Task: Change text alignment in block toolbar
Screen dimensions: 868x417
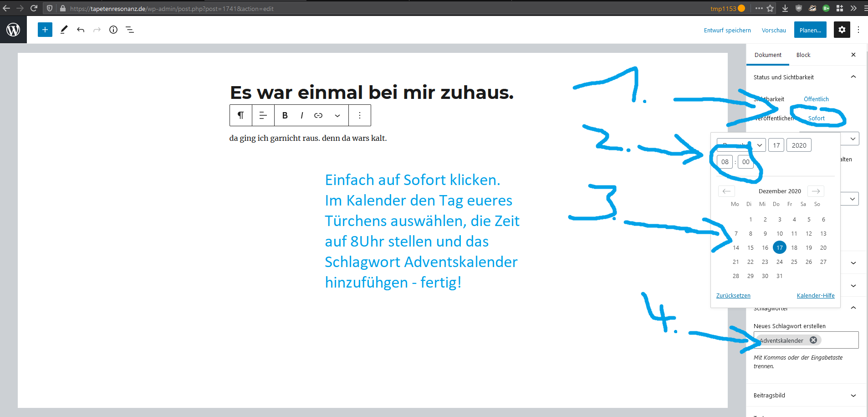Action: click(x=263, y=115)
